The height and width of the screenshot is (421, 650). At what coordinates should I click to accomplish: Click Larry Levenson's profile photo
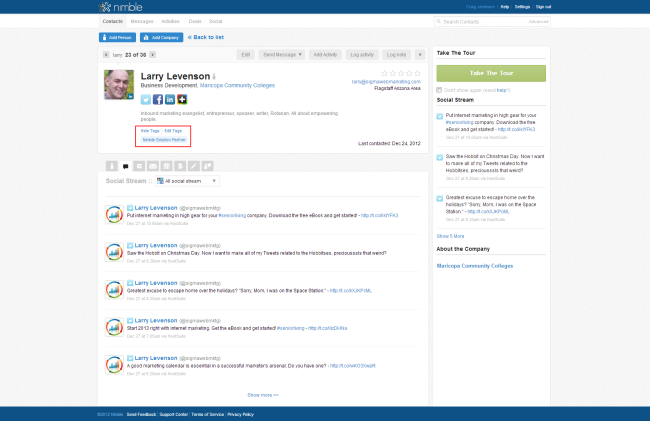119,85
